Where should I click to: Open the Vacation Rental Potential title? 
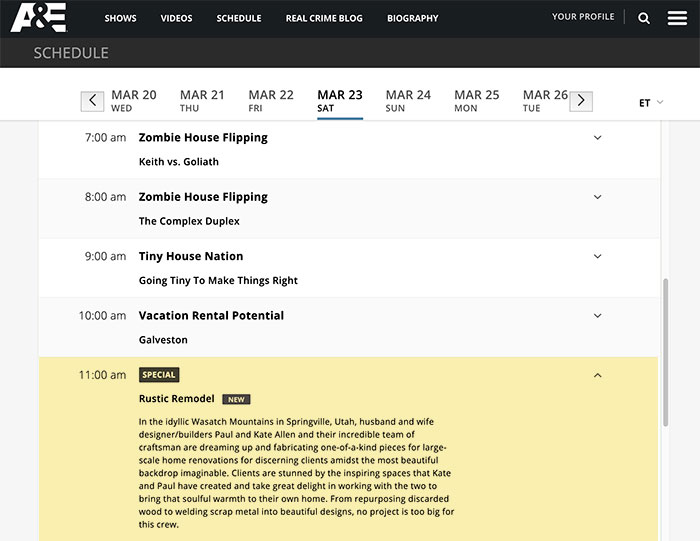click(x=211, y=316)
